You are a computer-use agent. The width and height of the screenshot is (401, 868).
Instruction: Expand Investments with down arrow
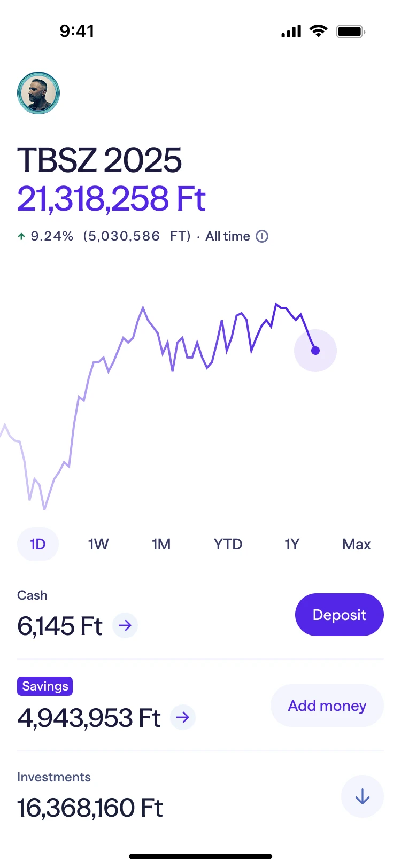point(363,796)
